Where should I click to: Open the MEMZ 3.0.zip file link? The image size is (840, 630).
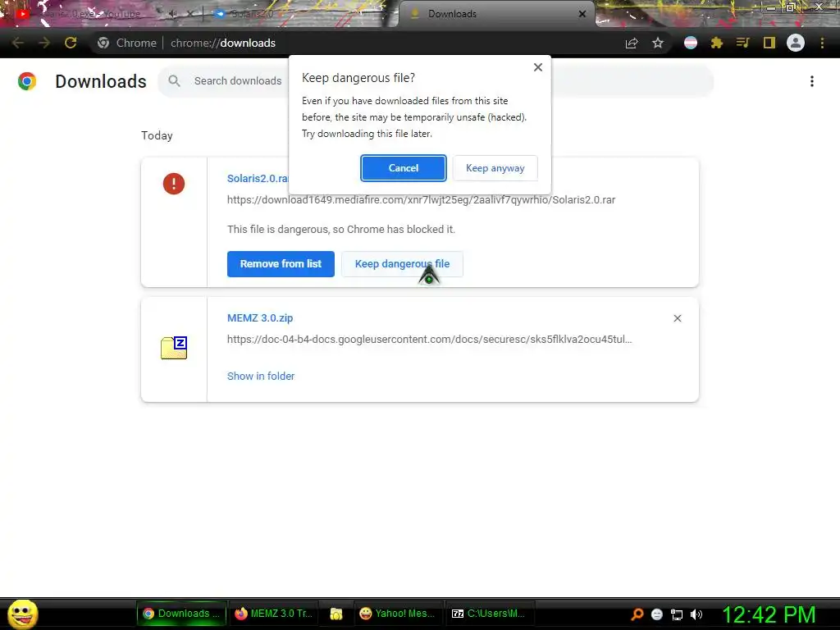[x=260, y=318]
